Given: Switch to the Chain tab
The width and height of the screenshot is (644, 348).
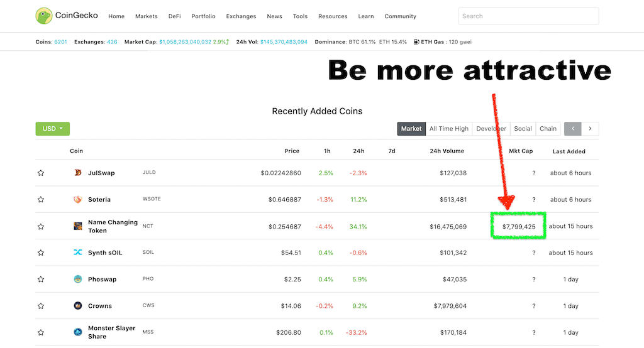Looking at the screenshot, I should (x=548, y=128).
